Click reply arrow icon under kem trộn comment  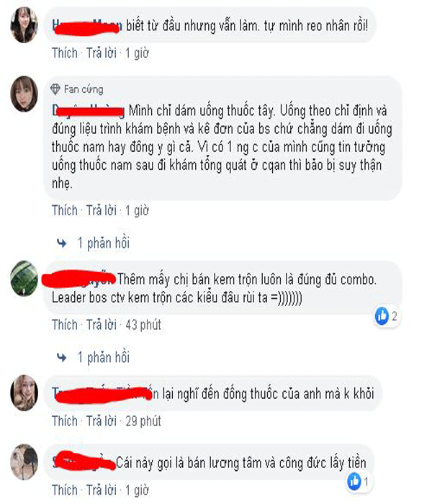tap(62, 357)
